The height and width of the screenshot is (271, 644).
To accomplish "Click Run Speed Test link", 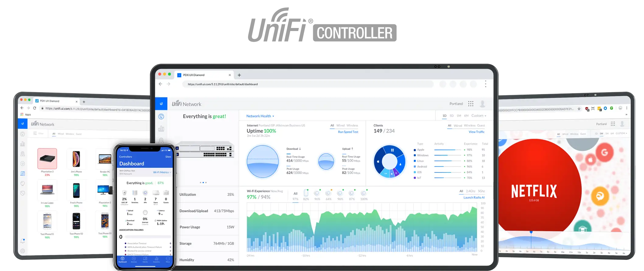I will click(x=348, y=132).
